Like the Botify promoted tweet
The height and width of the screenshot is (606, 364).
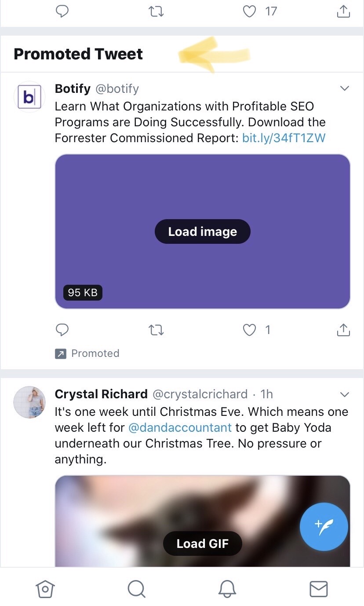(249, 330)
